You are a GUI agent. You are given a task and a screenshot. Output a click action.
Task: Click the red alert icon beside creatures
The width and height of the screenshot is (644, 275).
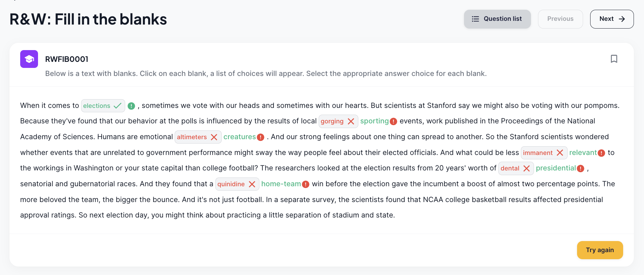(x=260, y=137)
